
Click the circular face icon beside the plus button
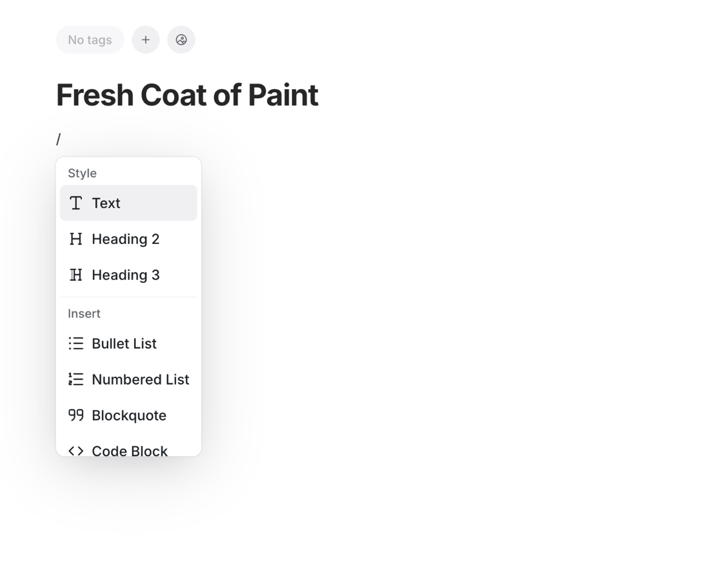click(181, 39)
